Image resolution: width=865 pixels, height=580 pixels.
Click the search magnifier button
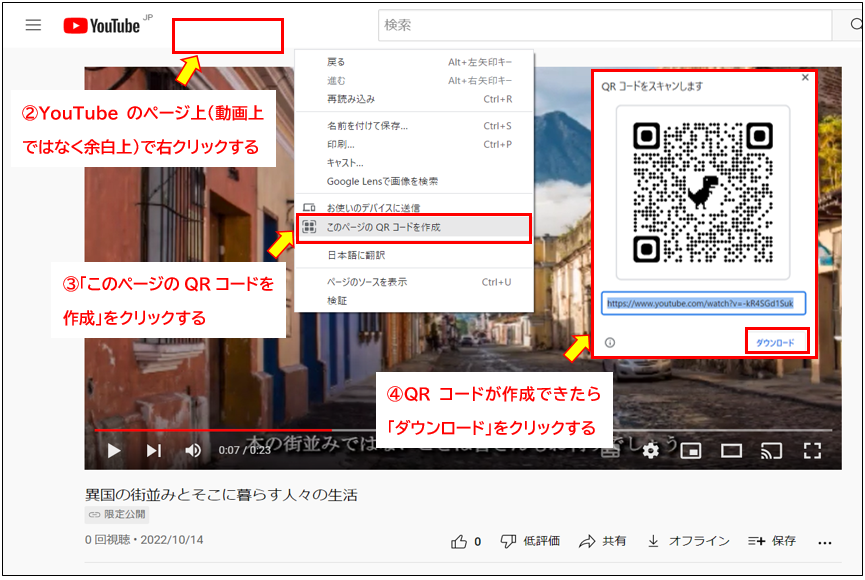(856, 24)
